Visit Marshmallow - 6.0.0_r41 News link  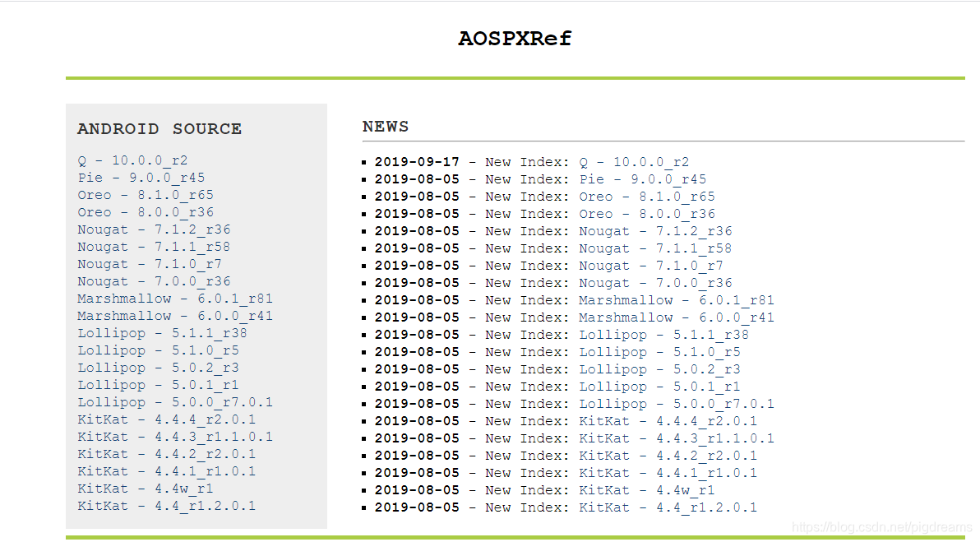click(677, 318)
